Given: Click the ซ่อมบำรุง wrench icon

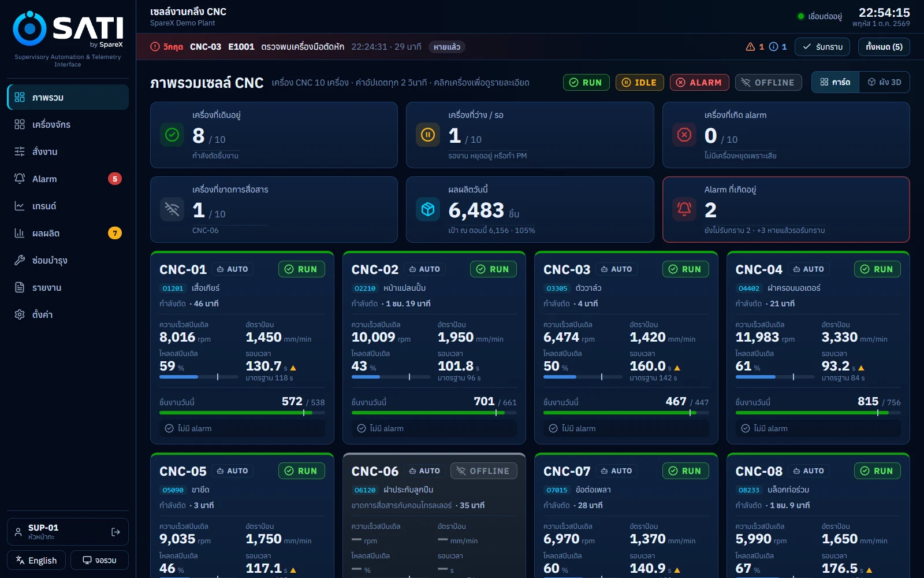Looking at the screenshot, I should pos(20,260).
